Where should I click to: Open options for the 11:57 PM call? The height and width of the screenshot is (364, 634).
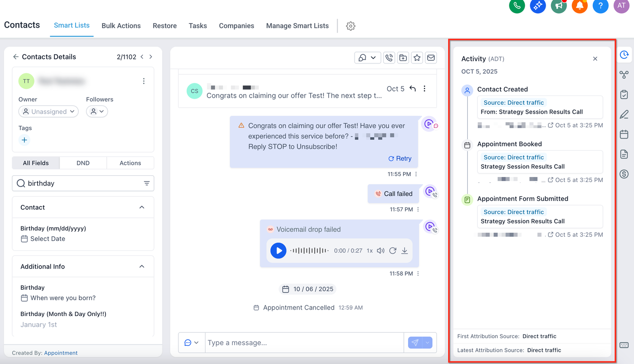pos(418,210)
